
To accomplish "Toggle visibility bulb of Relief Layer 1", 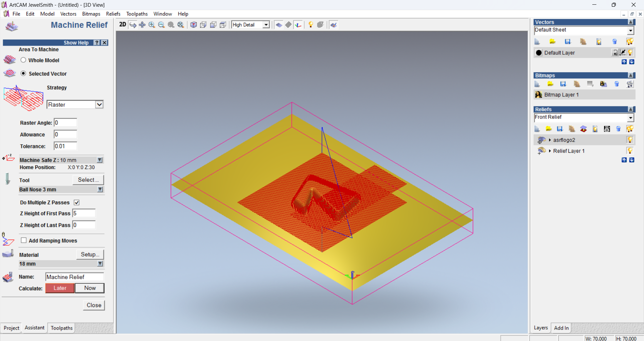I will (x=630, y=151).
